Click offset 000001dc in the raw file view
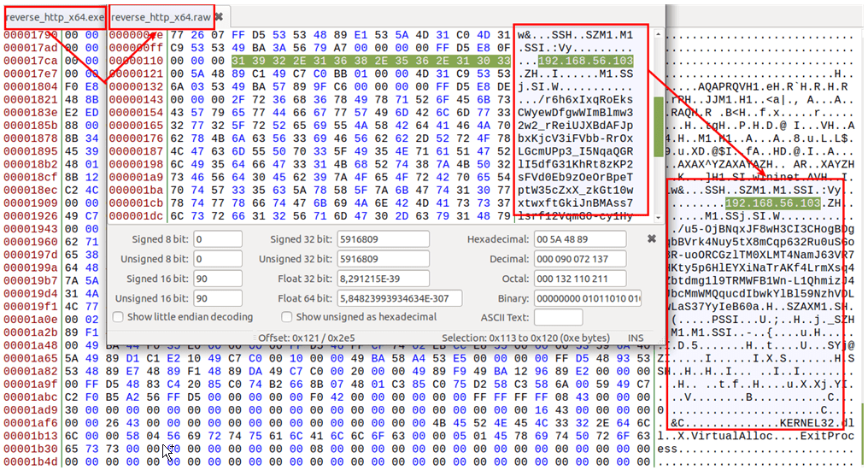 point(136,216)
